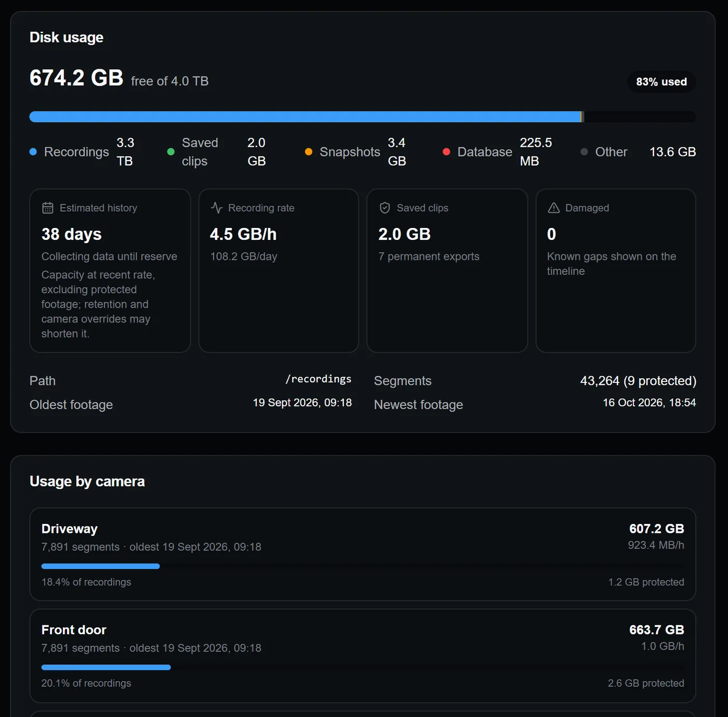Click the Segments label
Image resolution: width=728 pixels, height=717 pixels.
pos(402,381)
